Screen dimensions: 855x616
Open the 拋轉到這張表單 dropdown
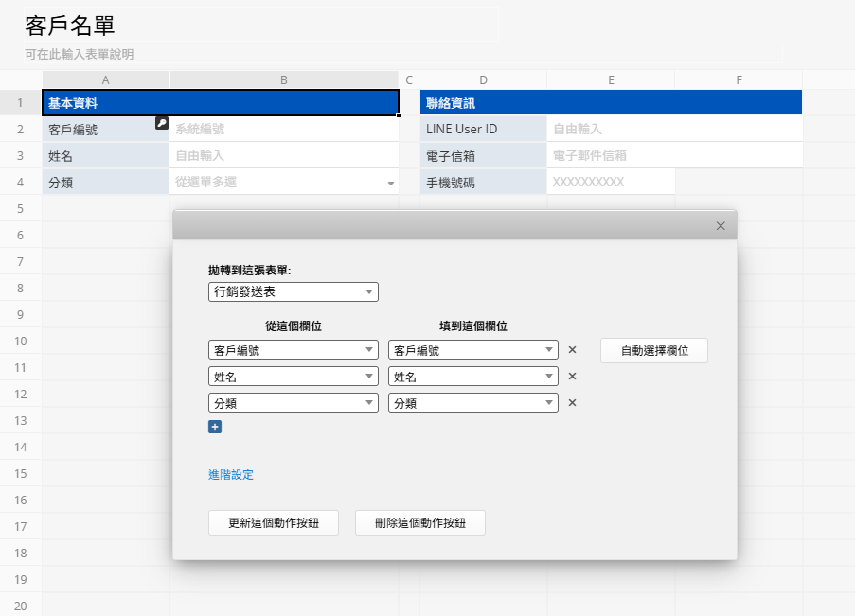(x=293, y=292)
